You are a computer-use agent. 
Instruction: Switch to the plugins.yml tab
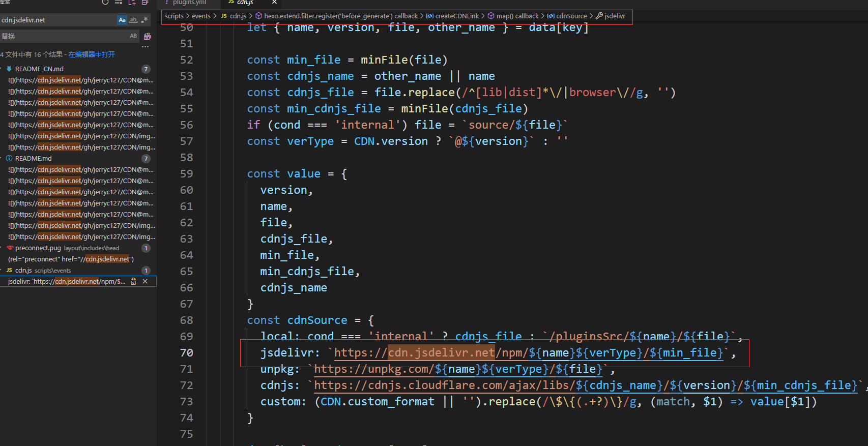(x=189, y=3)
